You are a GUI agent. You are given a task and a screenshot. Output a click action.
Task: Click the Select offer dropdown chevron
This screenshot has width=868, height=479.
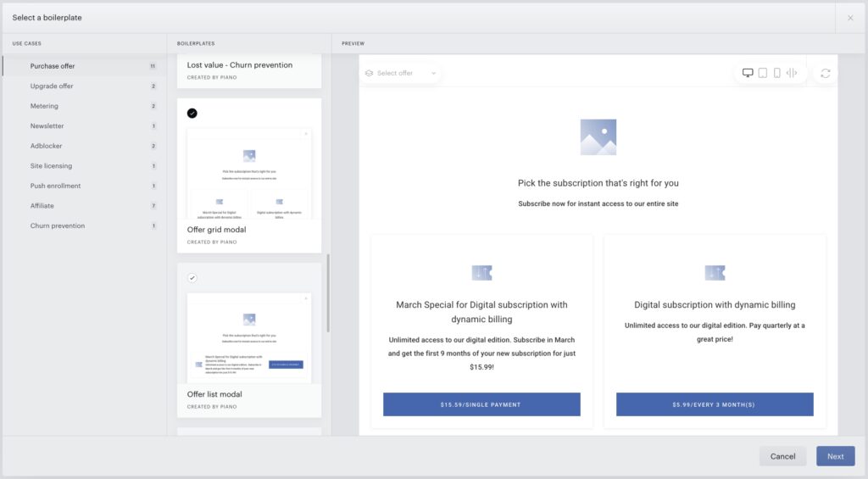(433, 73)
